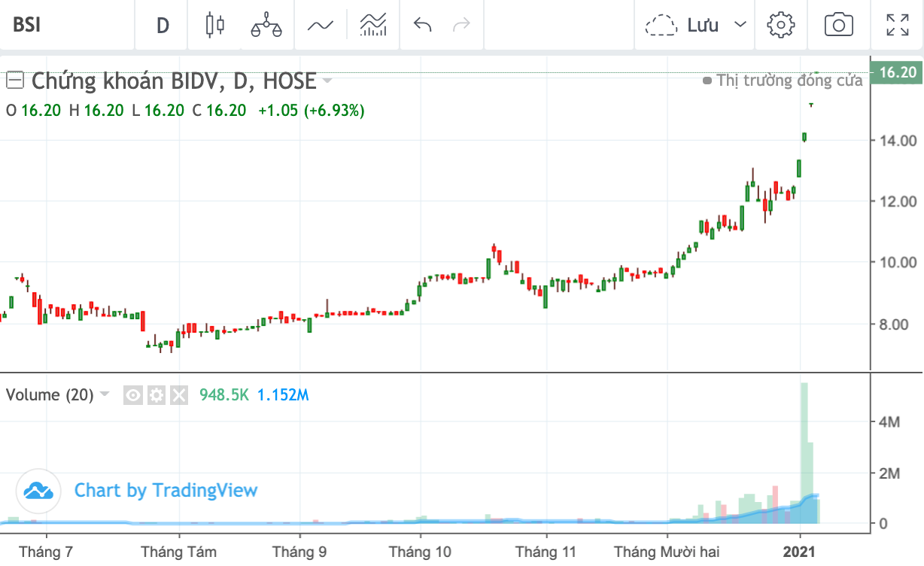Click the O 16.20 open value

click(x=35, y=111)
